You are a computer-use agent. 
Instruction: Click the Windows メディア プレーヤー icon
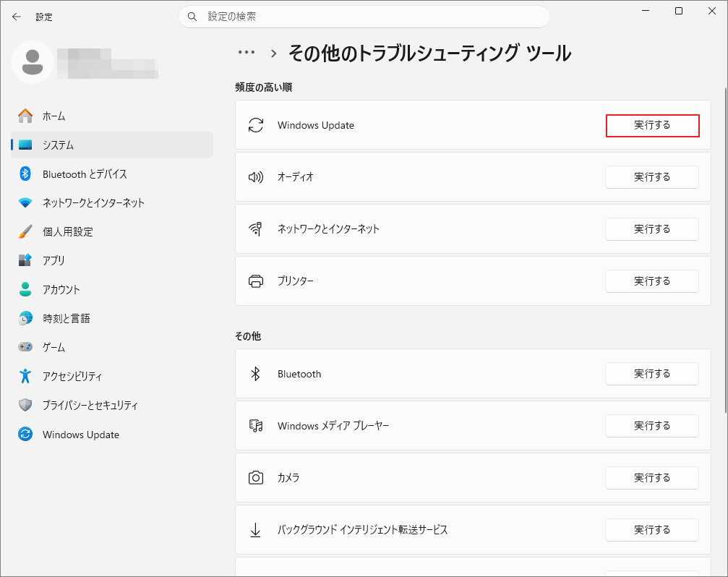[x=256, y=426]
